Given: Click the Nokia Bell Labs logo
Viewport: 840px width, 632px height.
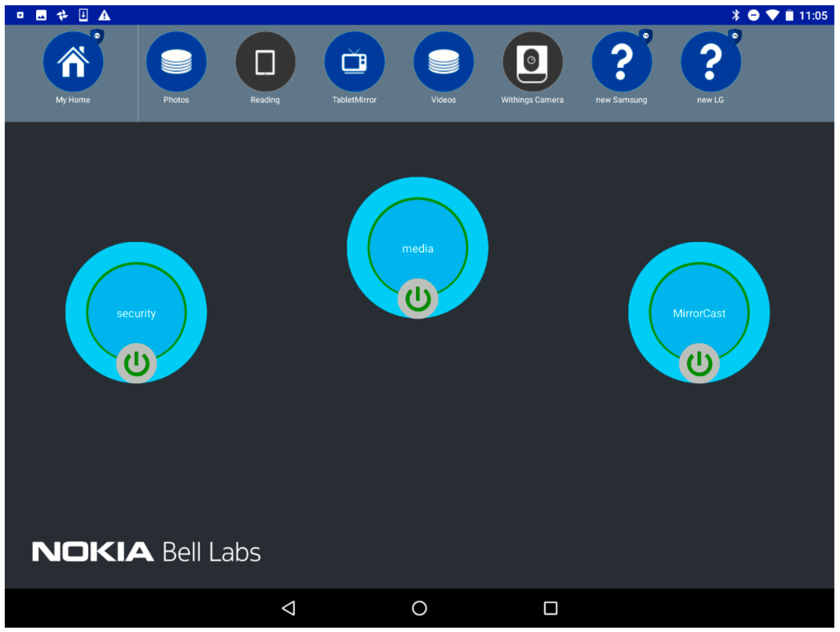Looking at the screenshot, I should coord(146,552).
